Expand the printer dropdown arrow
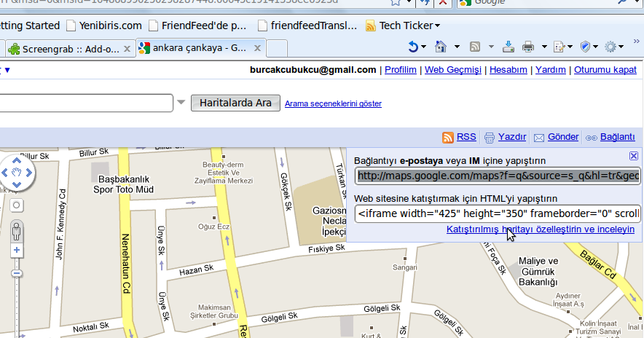The width and height of the screenshot is (644, 338). (x=544, y=47)
